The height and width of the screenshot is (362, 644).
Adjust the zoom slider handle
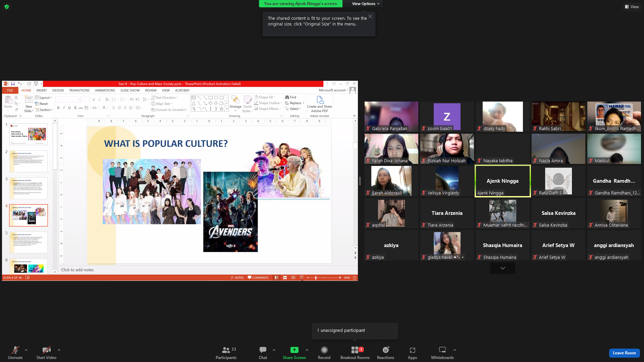[x=316, y=278]
